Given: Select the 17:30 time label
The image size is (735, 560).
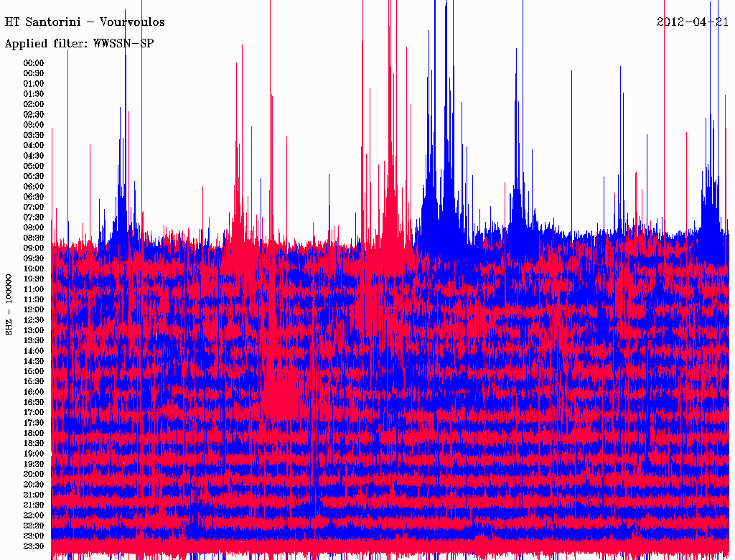Looking at the screenshot, I should click(34, 423).
